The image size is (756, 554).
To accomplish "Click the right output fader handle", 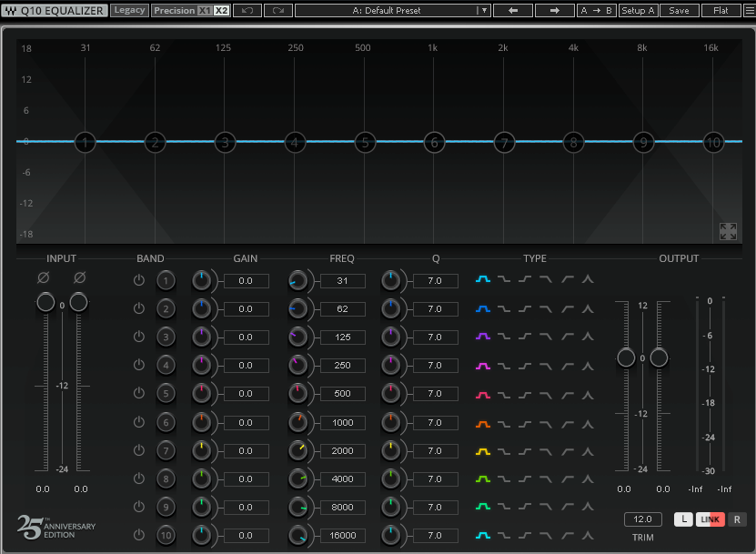I will [659, 358].
